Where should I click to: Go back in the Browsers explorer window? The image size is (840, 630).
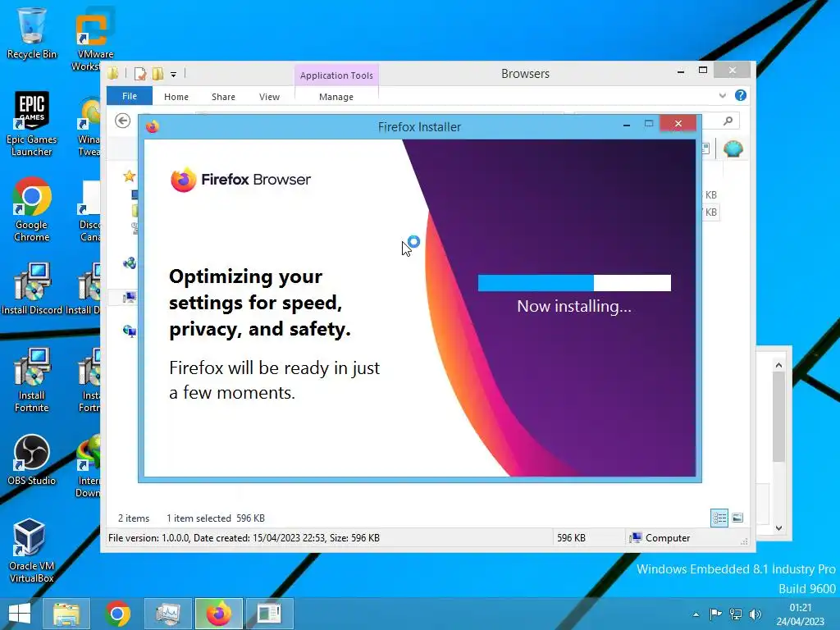tap(123, 121)
